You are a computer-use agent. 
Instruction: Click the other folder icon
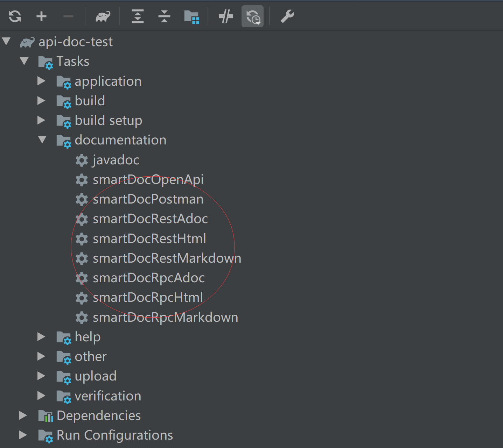(x=64, y=358)
